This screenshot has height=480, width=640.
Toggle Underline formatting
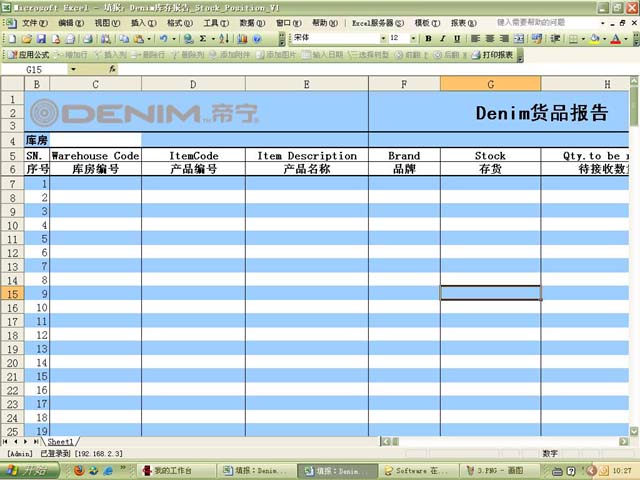pos(458,38)
